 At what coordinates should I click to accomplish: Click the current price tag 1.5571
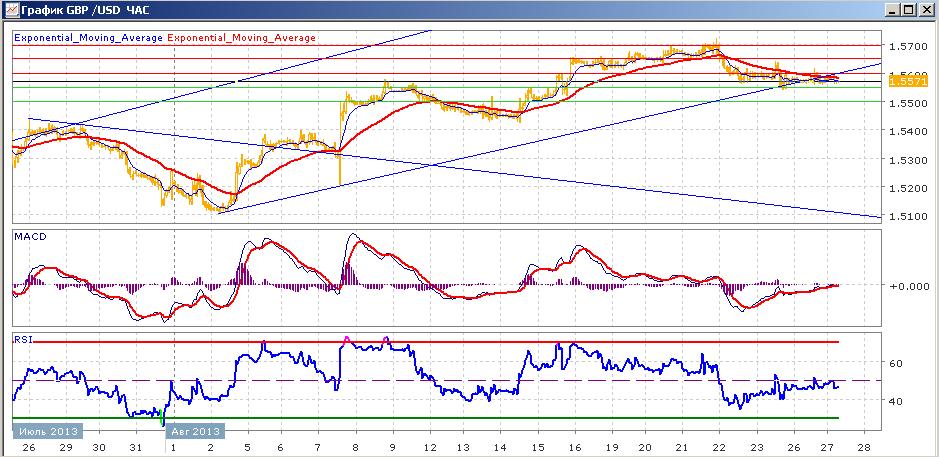click(x=908, y=81)
